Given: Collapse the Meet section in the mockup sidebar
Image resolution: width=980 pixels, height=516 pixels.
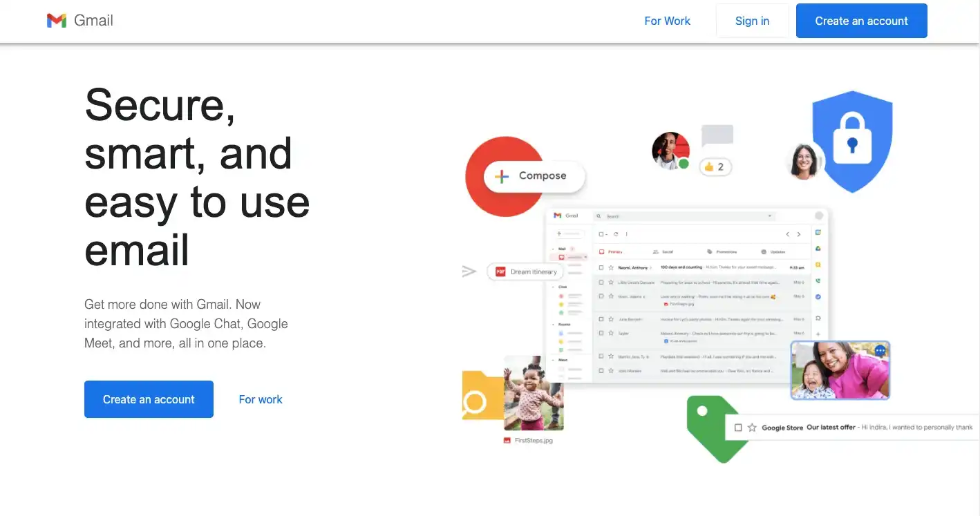Looking at the screenshot, I should 553,360.
